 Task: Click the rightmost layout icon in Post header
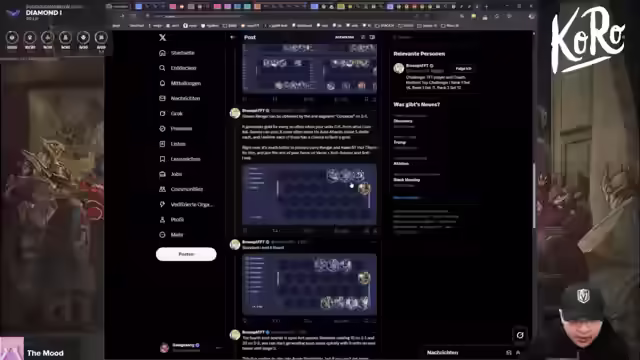click(372, 37)
